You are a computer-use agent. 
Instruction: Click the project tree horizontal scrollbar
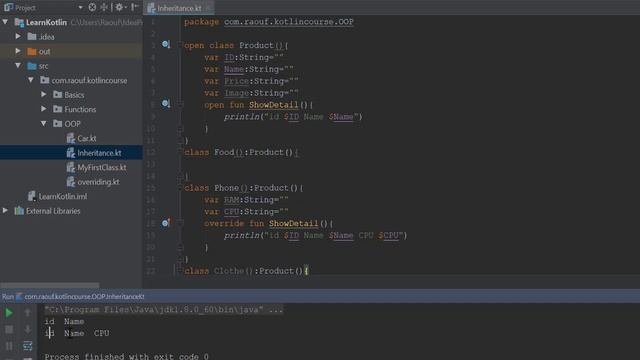click(50, 285)
